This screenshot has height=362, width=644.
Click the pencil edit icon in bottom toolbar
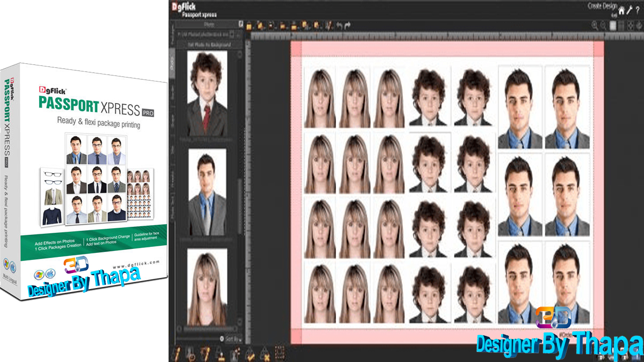pos(176,353)
